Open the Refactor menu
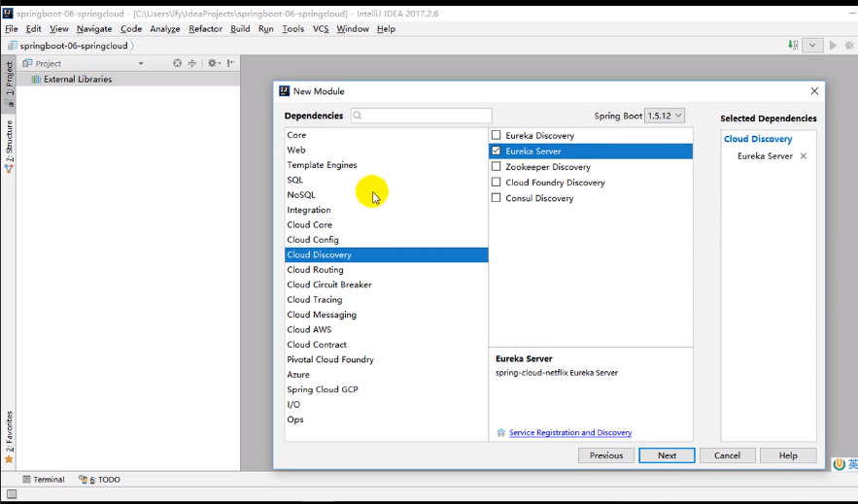Screen dimensions: 858x504 (x=205, y=29)
